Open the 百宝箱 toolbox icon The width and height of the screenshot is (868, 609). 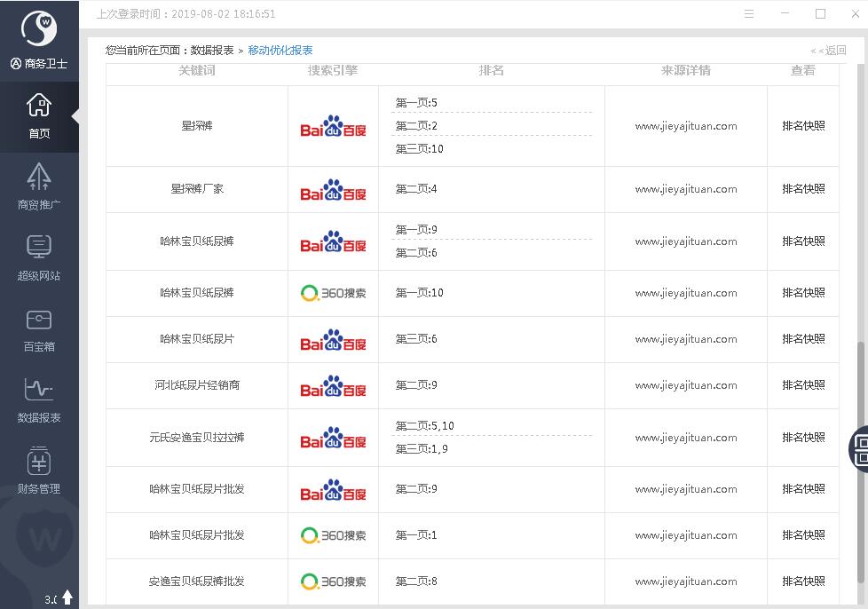39,329
